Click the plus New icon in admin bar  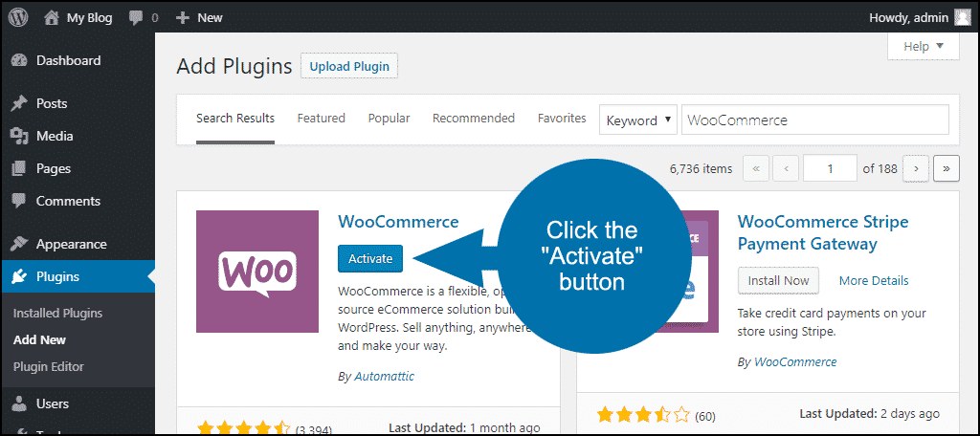[183, 18]
